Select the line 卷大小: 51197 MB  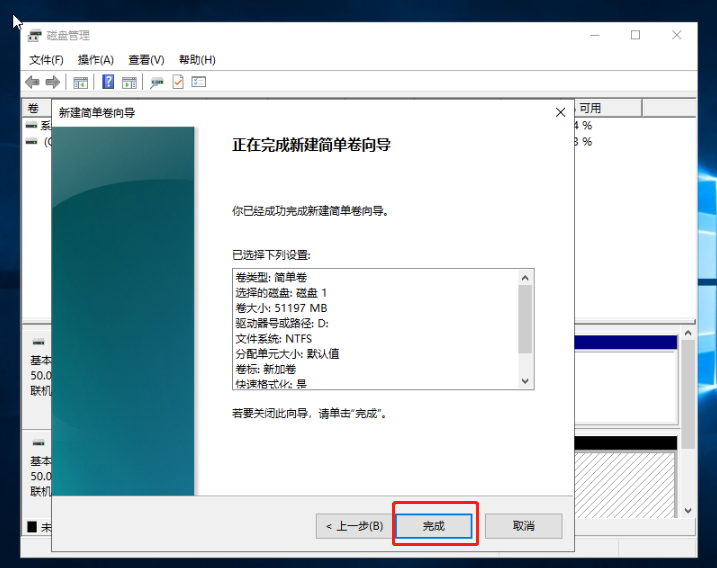point(281,308)
